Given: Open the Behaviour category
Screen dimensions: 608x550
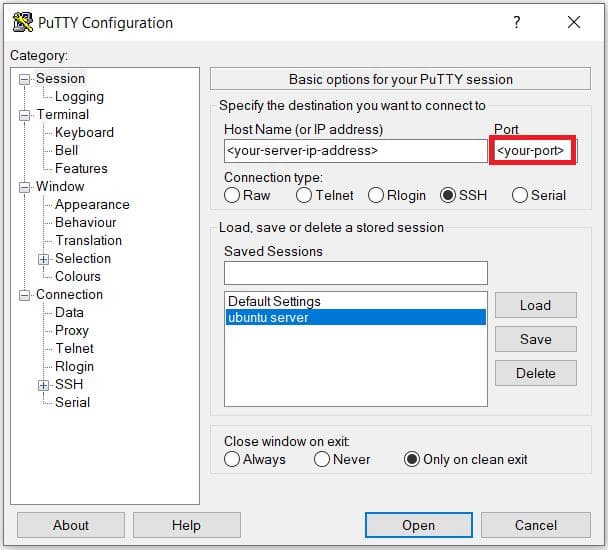Looking at the screenshot, I should pos(86,222).
